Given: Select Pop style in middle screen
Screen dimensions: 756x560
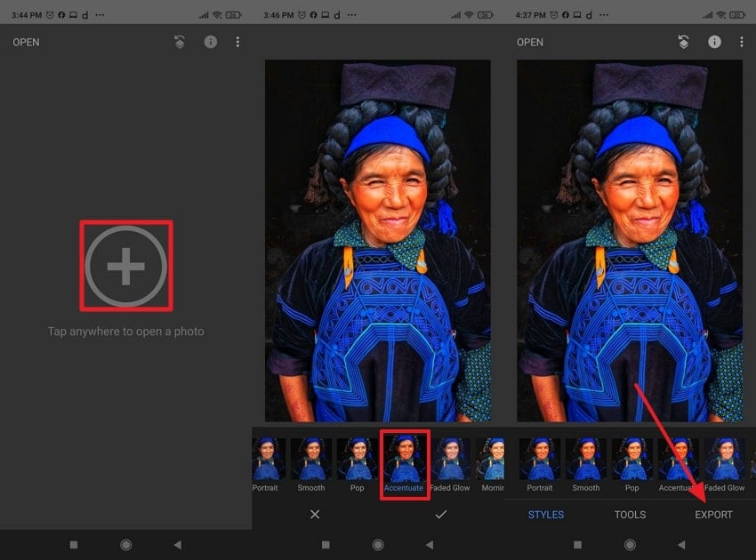Looking at the screenshot, I should click(358, 464).
